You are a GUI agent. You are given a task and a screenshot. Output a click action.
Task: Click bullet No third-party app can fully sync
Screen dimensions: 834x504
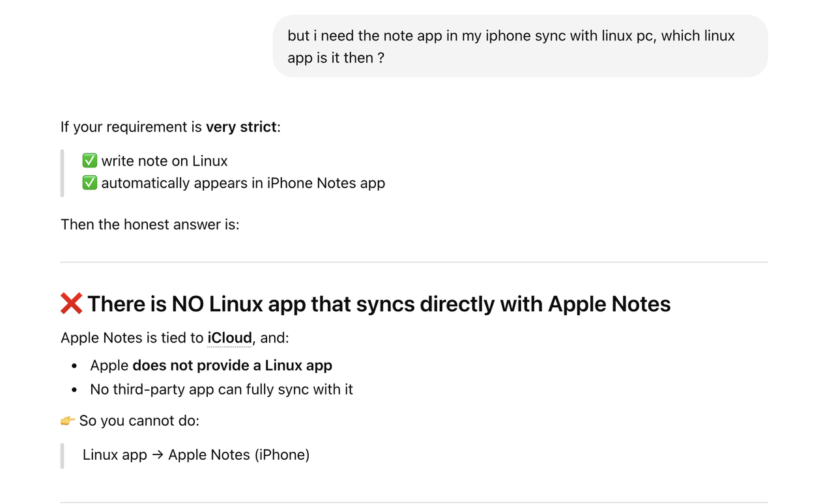pos(222,389)
